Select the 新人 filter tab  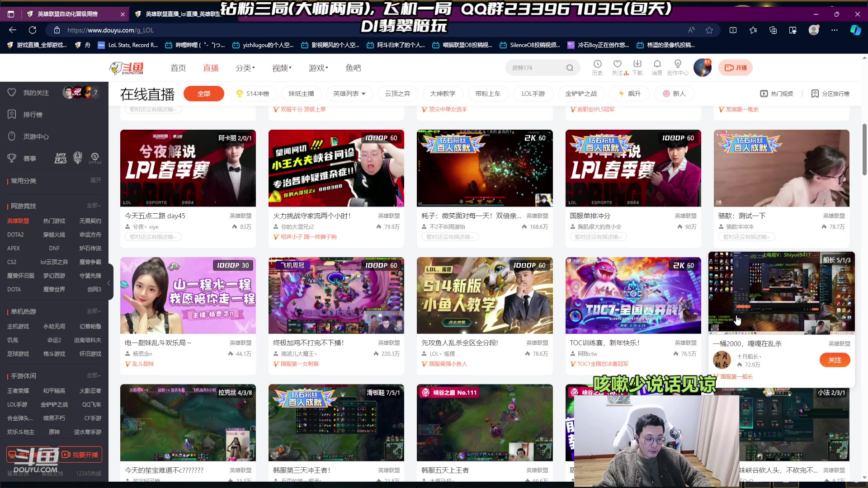pos(674,94)
